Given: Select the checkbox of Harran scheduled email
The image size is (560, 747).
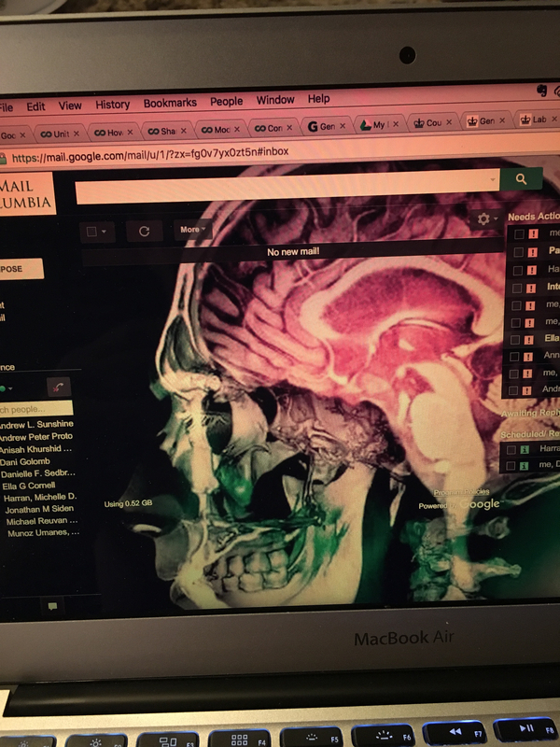Looking at the screenshot, I should pyautogui.click(x=511, y=449).
